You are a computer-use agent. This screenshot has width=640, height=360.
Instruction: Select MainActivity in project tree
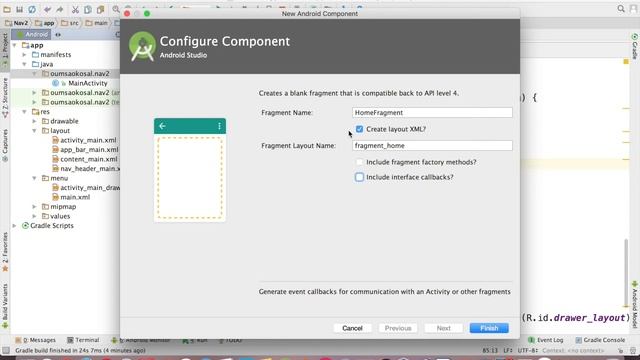point(88,83)
